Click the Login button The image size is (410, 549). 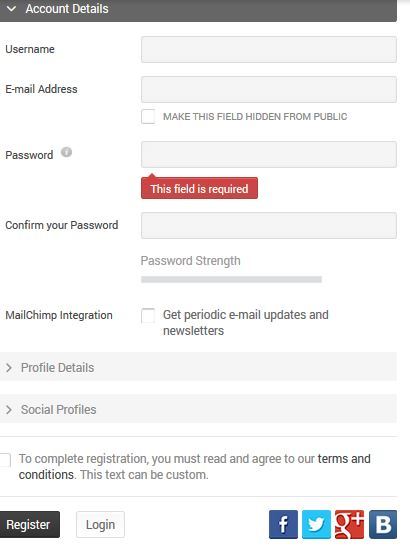(100, 524)
